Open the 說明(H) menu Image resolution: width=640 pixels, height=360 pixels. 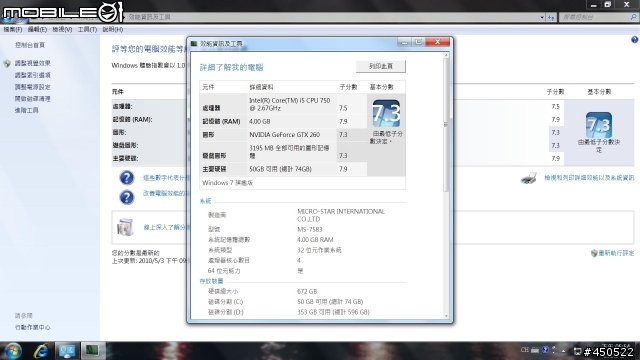click(x=113, y=29)
